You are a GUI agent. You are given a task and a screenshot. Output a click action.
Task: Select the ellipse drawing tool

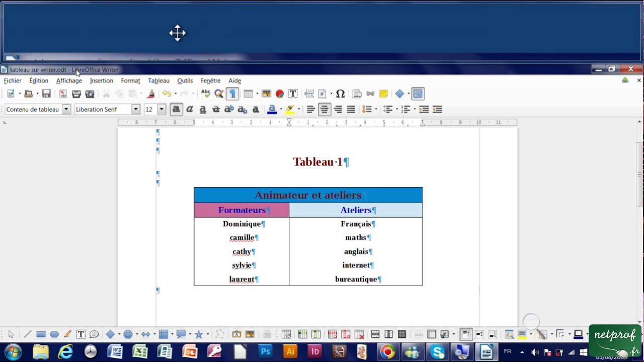point(54,334)
